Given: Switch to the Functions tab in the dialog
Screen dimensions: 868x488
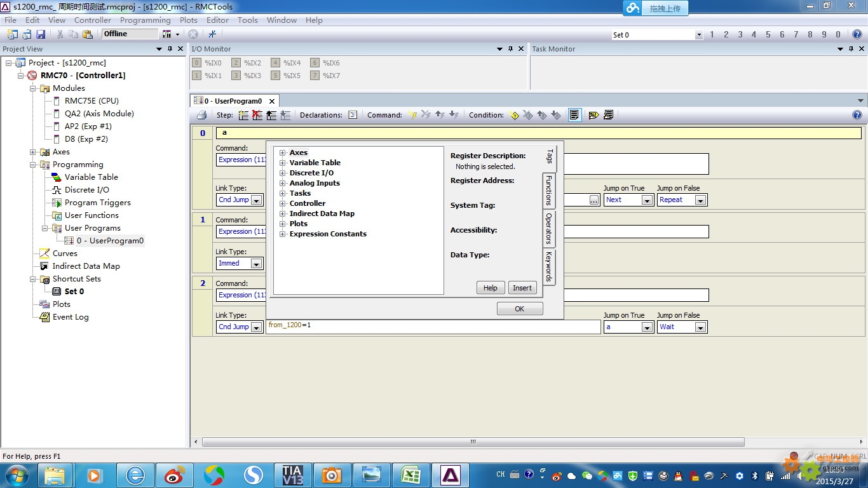Looking at the screenshot, I should pos(549,191).
